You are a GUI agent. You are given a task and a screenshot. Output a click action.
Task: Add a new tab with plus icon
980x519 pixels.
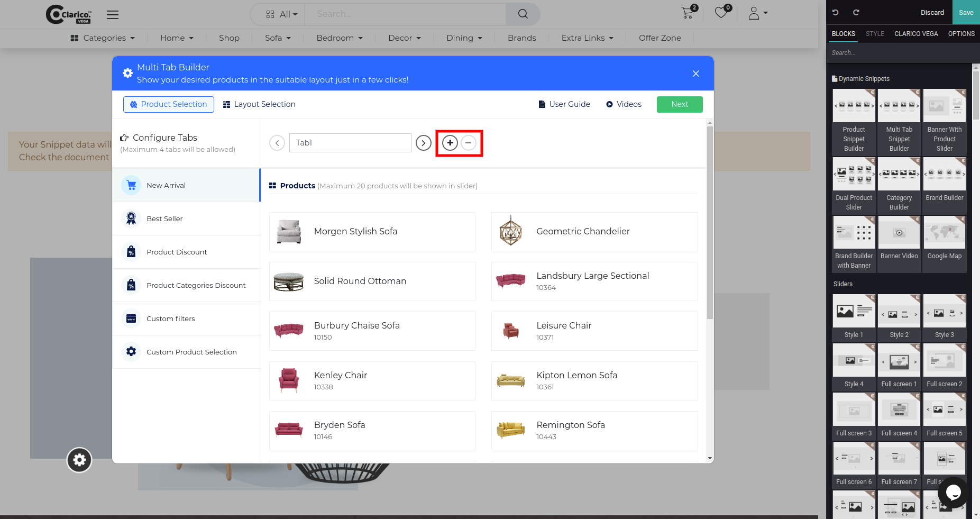450,143
